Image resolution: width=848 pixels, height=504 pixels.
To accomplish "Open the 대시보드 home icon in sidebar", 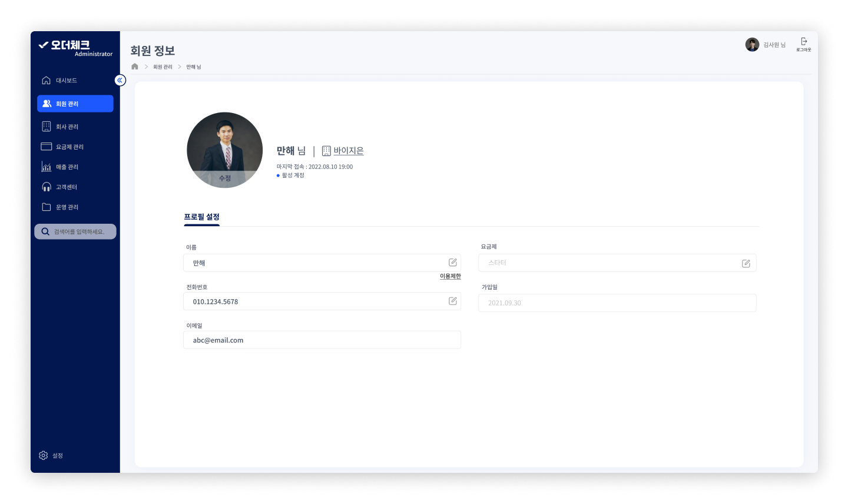I will point(46,80).
